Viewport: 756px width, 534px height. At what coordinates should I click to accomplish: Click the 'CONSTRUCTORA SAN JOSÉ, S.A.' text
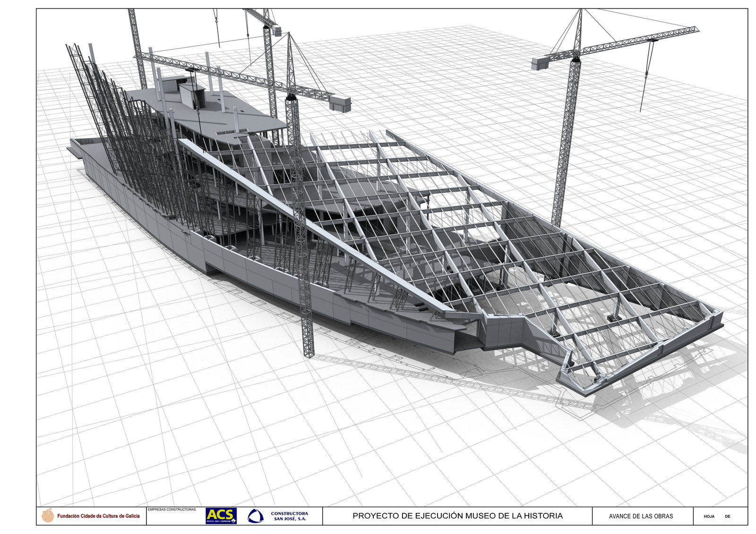(289, 516)
